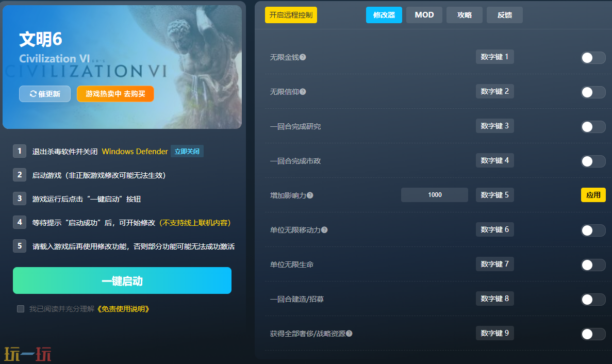
Task: Enable the 单位无限移动力 switch
Action: (593, 230)
